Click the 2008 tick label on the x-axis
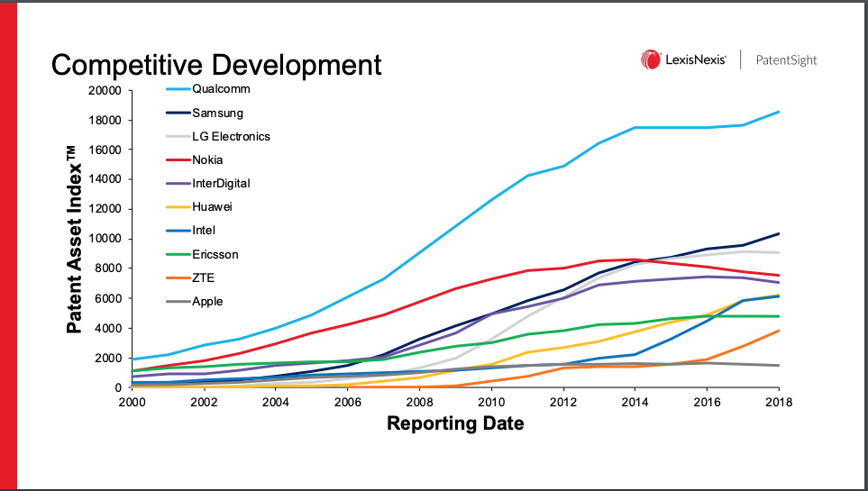This screenshot has height=491, width=868. pyautogui.click(x=419, y=401)
